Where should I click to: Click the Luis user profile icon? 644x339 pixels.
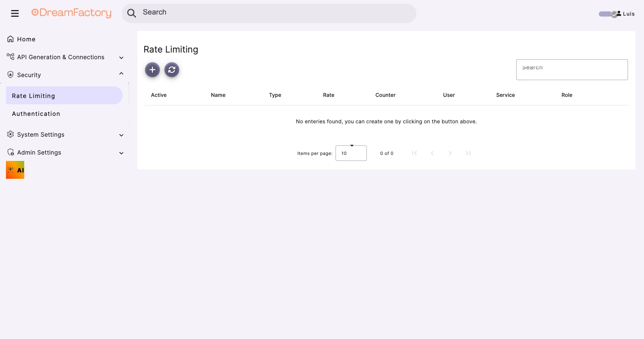[619, 13]
